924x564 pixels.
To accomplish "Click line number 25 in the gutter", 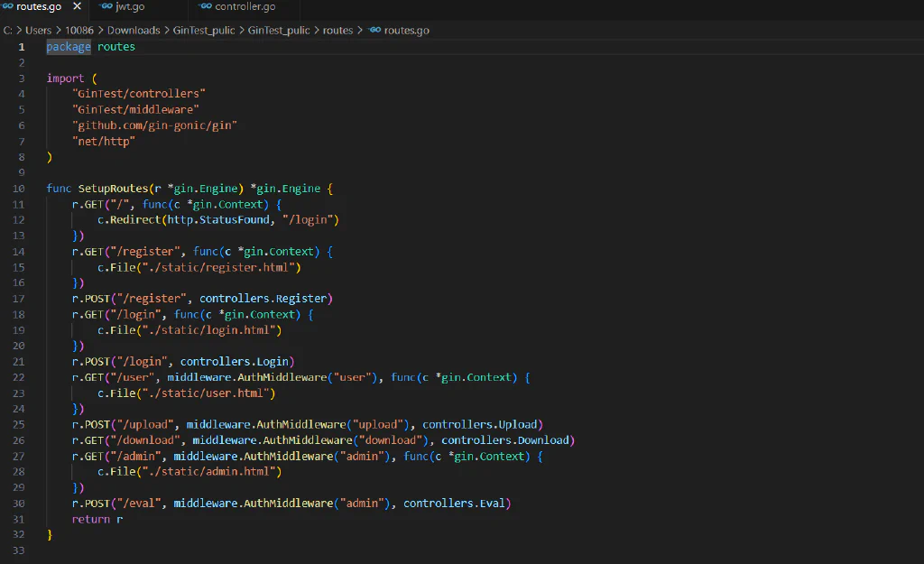I will (x=19, y=424).
